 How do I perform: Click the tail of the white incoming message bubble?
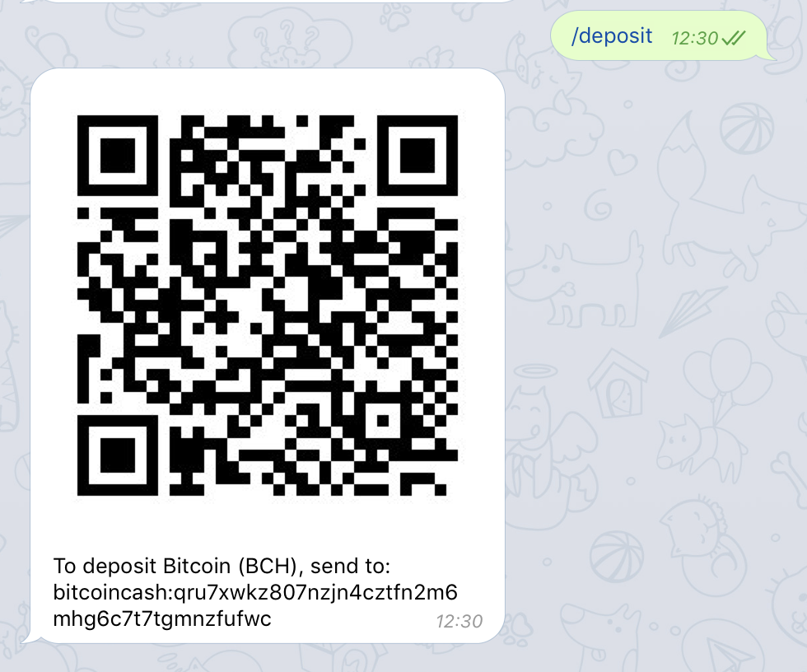pyautogui.click(x=26, y=638)
